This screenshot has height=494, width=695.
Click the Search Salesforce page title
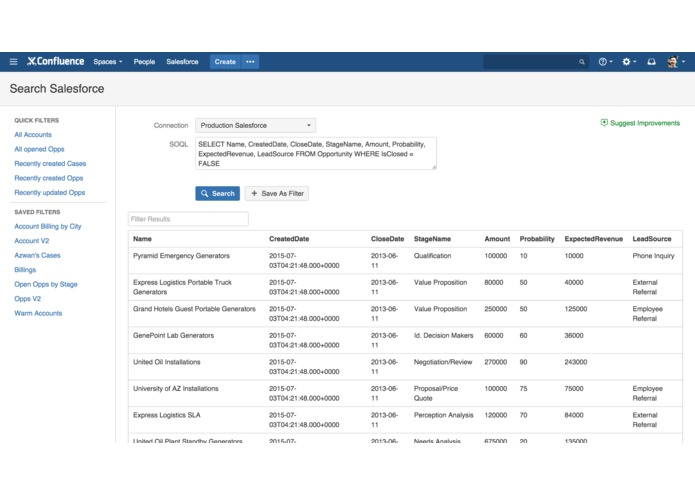[x=57, y=89]
